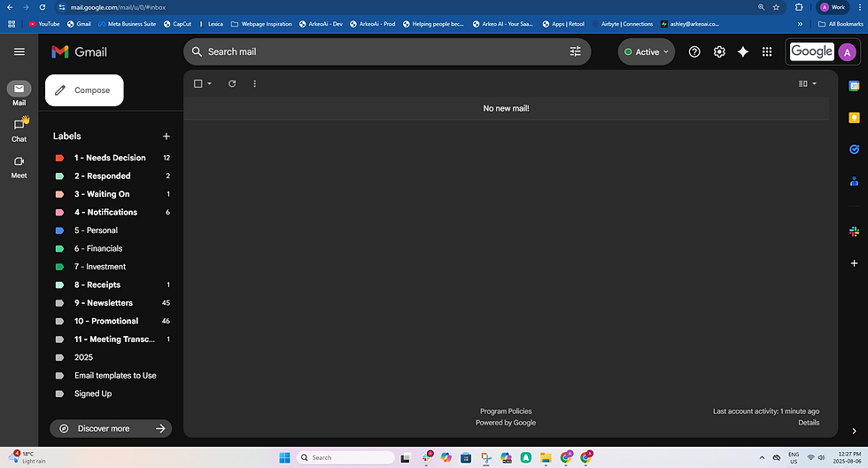868x468 pixels.
Task: Open Chat from the left rail
Action: click(19, 129)
